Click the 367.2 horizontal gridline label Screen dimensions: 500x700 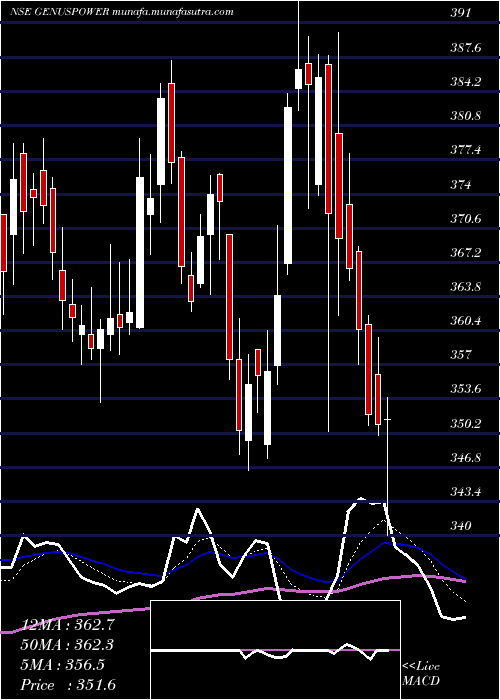tap(466, 253)
